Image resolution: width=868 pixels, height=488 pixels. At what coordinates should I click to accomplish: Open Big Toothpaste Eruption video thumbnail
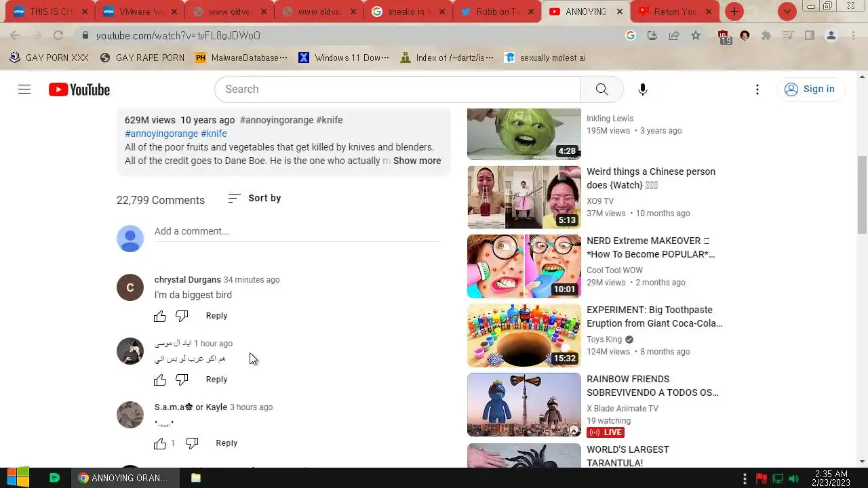[524, 335]
